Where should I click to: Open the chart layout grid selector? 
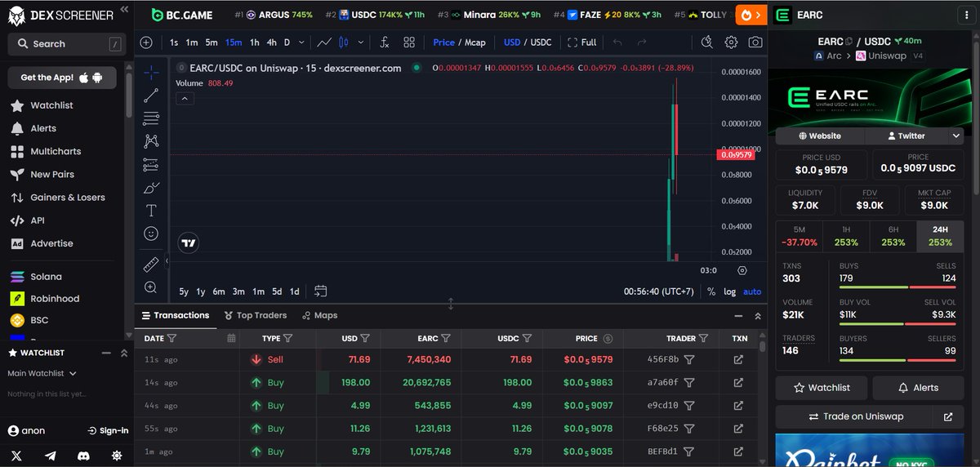[409, 42]
